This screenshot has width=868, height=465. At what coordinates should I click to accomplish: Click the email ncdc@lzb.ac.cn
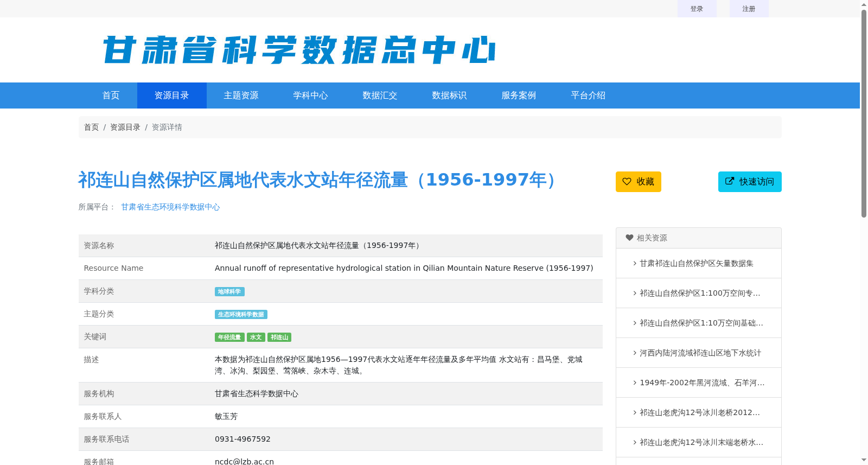[x=244, y=461]
